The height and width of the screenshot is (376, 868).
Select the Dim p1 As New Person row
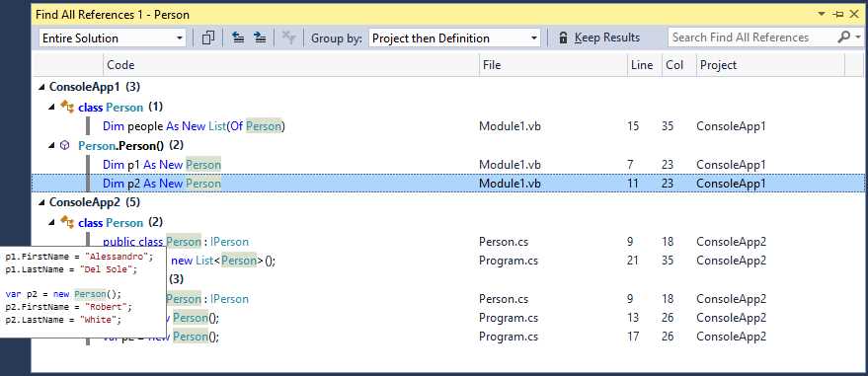448,164
